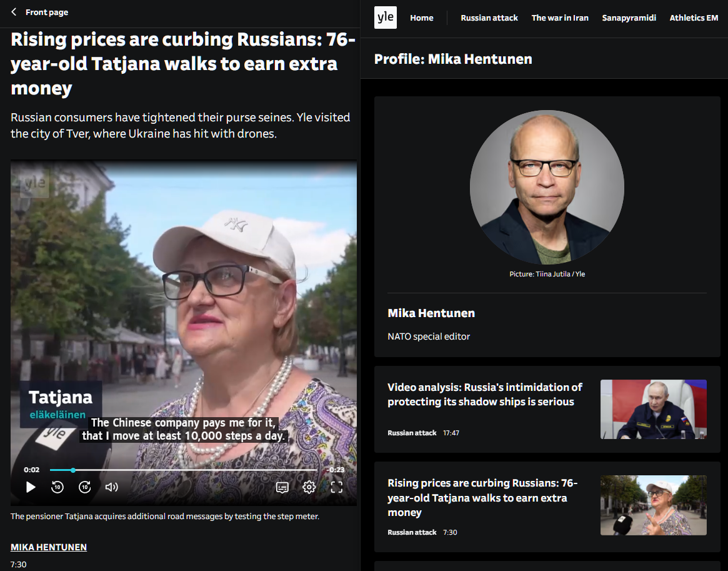728x571 pixels.
Task: Click Russian attack tag by 7:30 in list
Action: pos(412,532)
